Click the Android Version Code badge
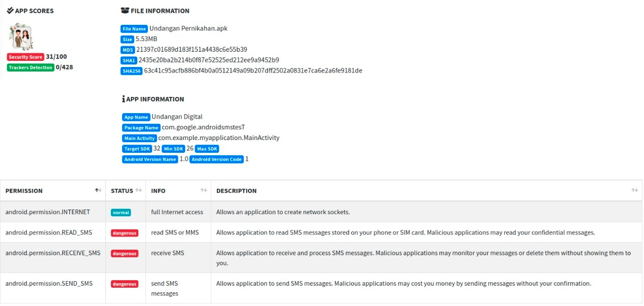The width and height of the screenshot is (644, 306). point(217,159)
